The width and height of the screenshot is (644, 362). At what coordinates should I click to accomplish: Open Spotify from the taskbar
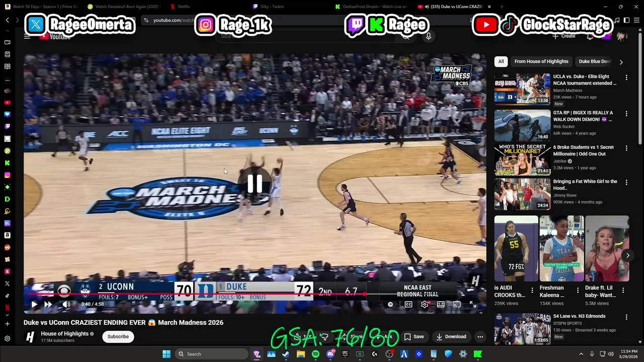click(x=315, y=354)
